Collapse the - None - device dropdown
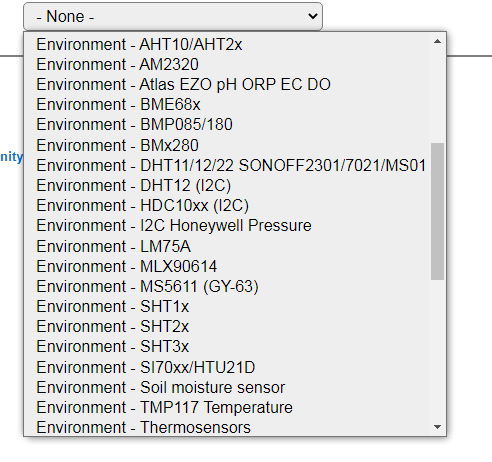Viewport: 492px width, 462px height. [x=173, y=16]
